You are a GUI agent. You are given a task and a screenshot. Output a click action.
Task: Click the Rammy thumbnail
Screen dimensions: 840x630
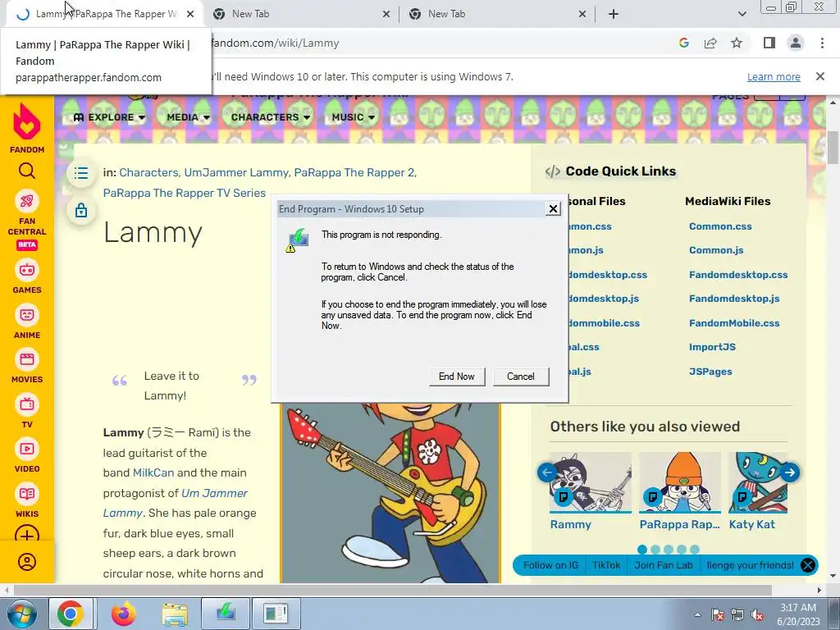coord(591,482)
